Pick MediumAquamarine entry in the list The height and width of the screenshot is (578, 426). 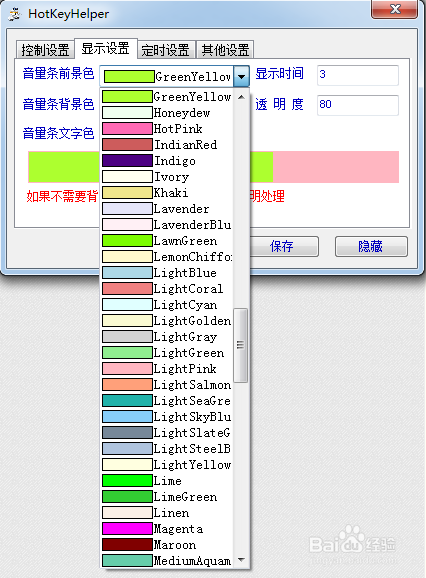tap(167, 561)
